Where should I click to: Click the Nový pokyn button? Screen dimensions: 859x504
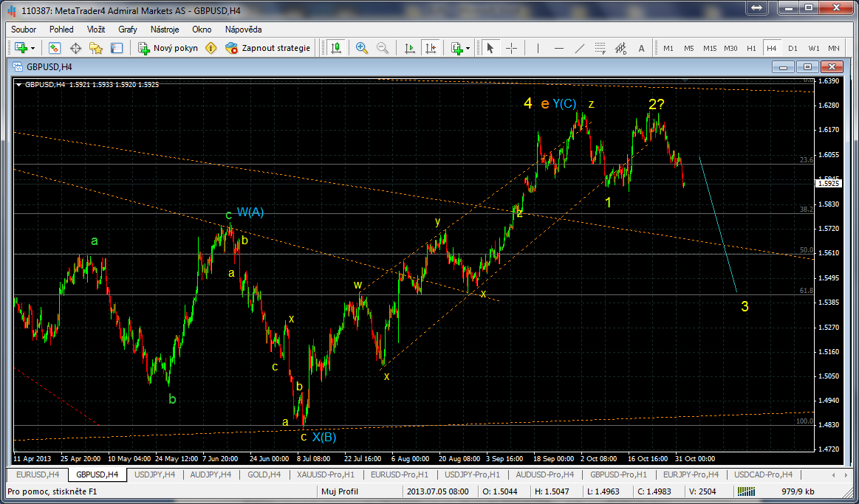167,48
